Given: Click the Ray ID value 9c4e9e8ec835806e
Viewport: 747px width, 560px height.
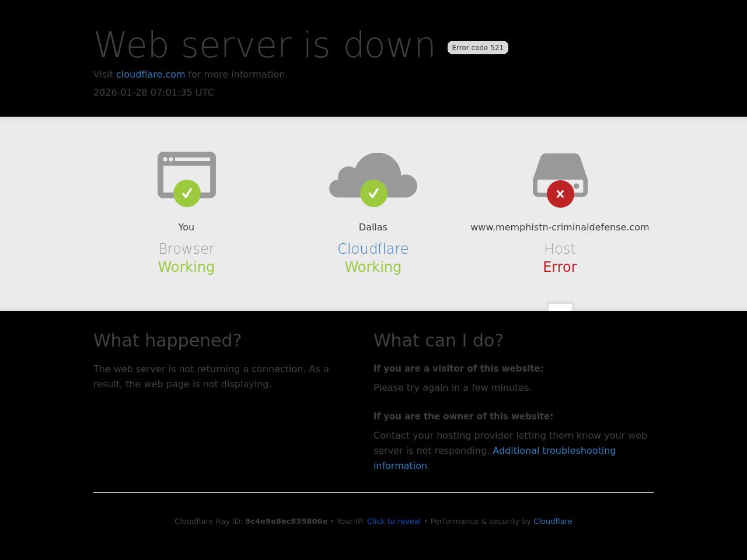Looking at the screenshot, I should click(286, 521).
